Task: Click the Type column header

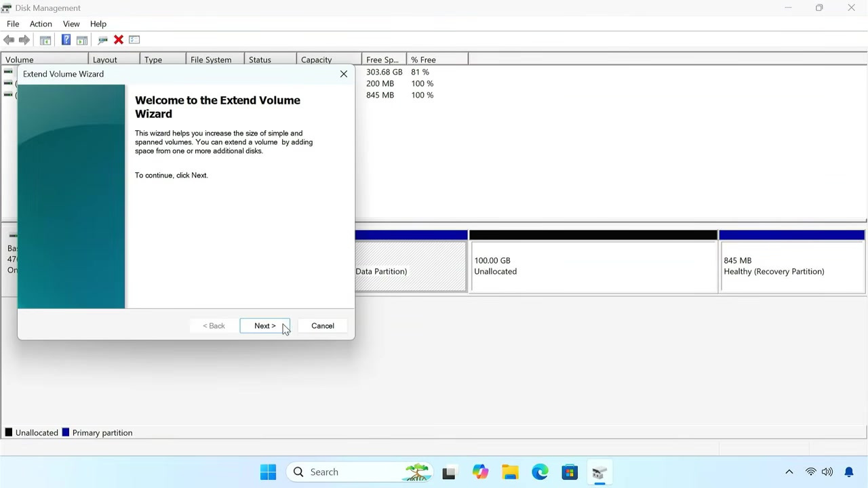Action: click(x=163, y=60)
